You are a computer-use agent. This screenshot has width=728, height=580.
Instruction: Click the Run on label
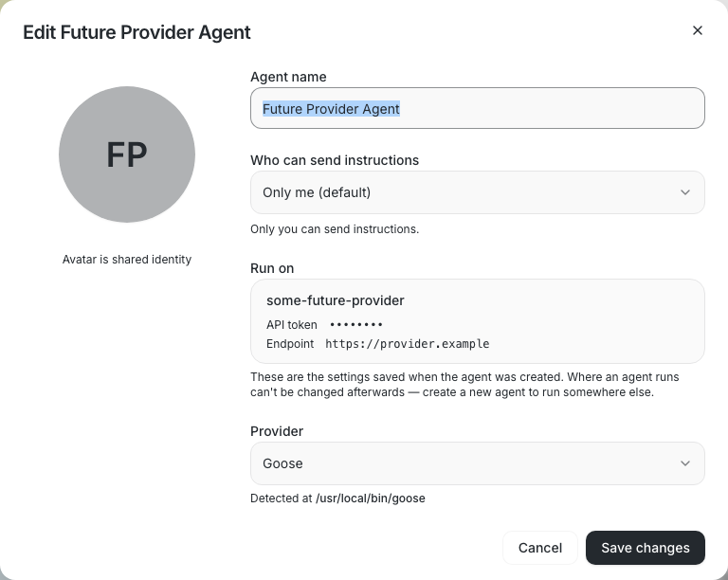272,268
